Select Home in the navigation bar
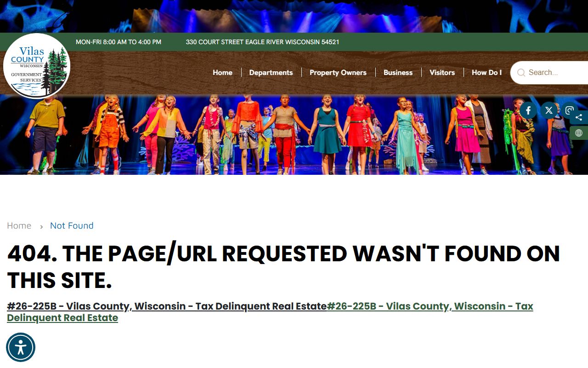Screen dimensions: 588x368 pos(222,73)
